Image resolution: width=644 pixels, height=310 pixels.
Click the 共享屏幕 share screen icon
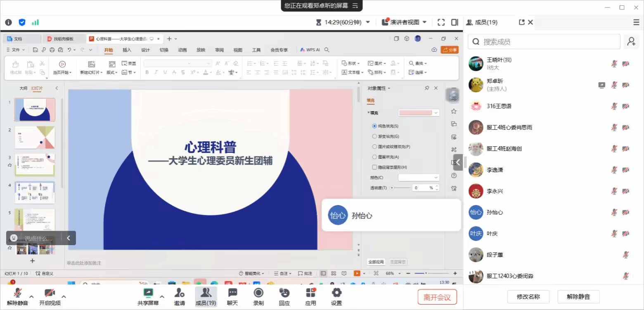pos(148,296)
